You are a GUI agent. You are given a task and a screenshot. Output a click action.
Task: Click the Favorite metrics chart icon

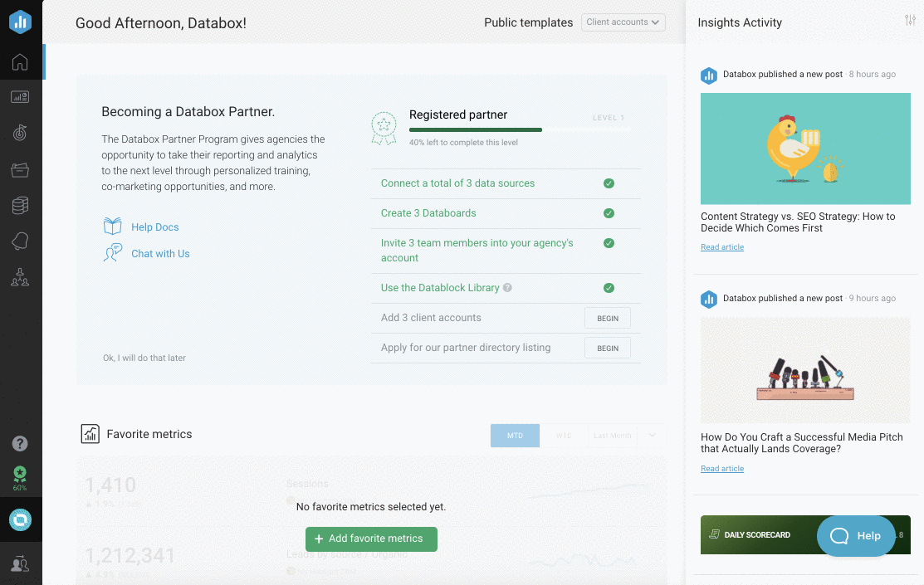point(90,434)
